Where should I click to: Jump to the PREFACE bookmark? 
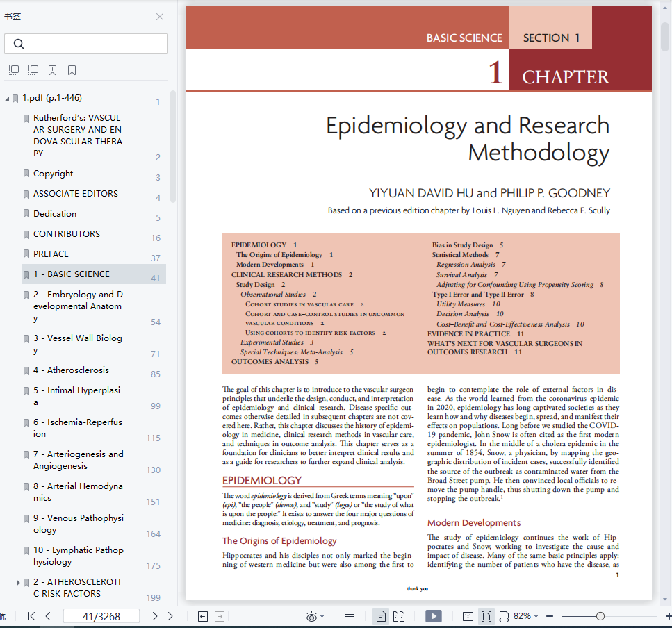(x=51, y=254)
